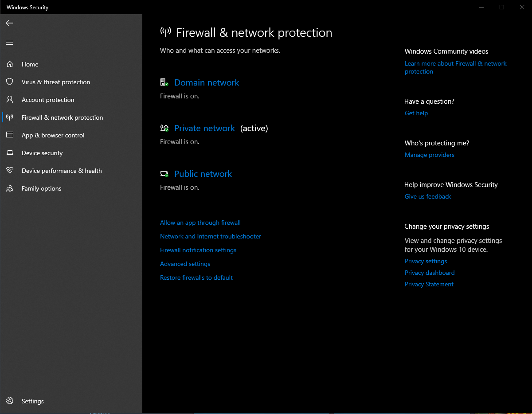
Task: Open Firewall & network protection sidebar item
Action: [x=62, y=117]
